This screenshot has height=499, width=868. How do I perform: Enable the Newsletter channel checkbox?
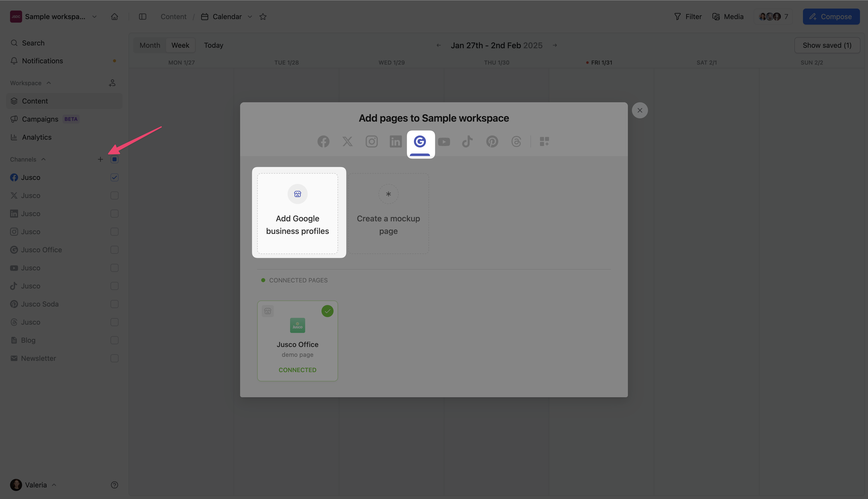115,358
